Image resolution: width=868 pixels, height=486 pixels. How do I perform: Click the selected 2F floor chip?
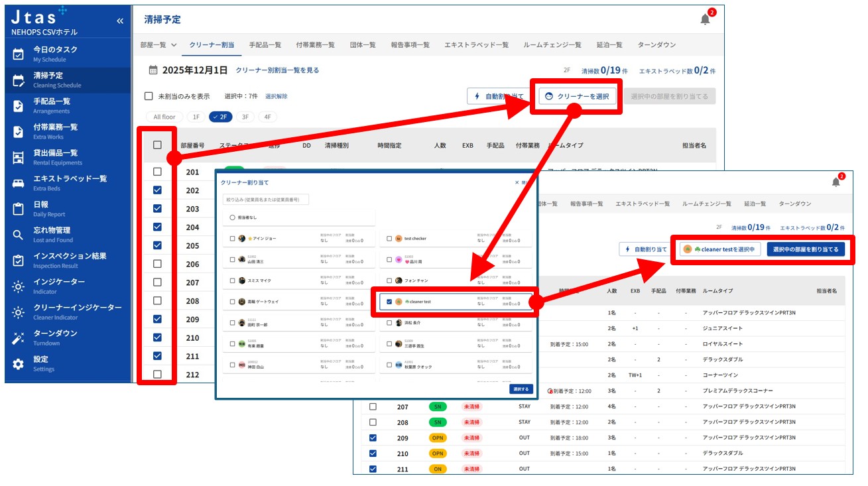tap(220, 117)
